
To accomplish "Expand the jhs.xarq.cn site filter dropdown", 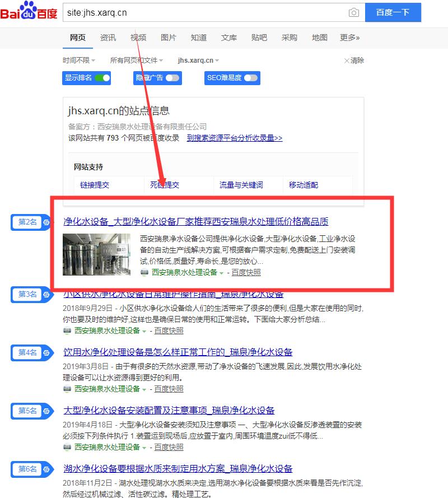I will (198, 60).
